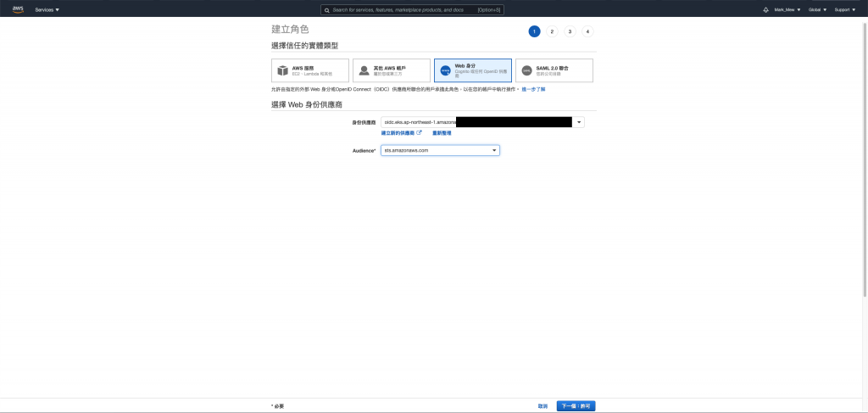Image resolution: width=868 pixels, height=413 pixels.
Task: Click the SAML 2.0 federation badge icon
Action: pos(526,71)
